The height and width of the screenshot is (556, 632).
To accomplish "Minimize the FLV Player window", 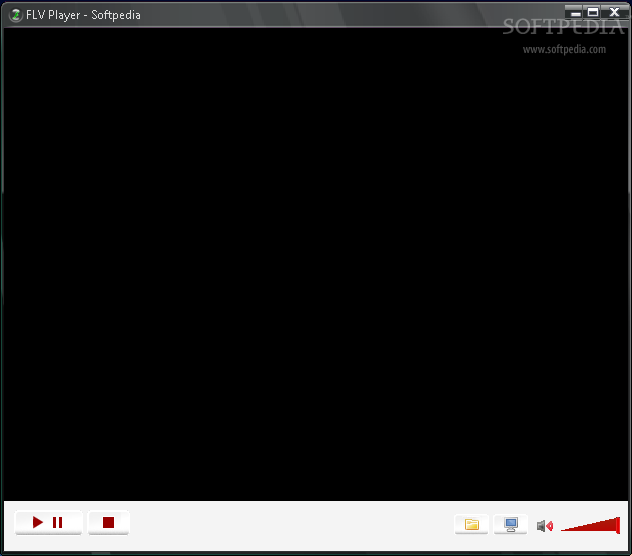I will click(576, 13).
